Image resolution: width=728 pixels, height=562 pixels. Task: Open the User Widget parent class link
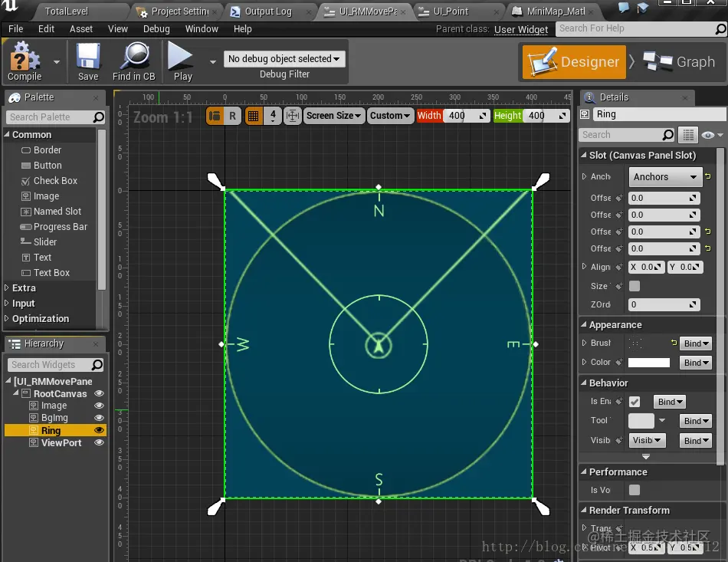pyautogui.click(x=521, y=29)
